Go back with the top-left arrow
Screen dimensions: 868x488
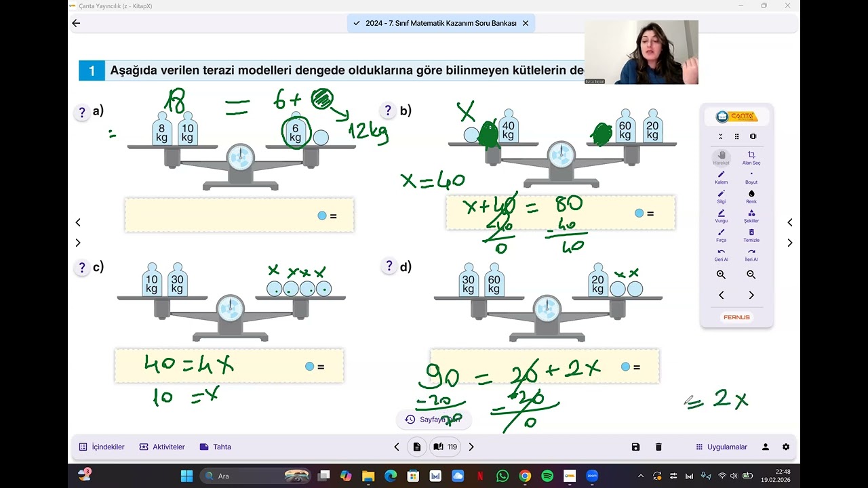(76, 23)
